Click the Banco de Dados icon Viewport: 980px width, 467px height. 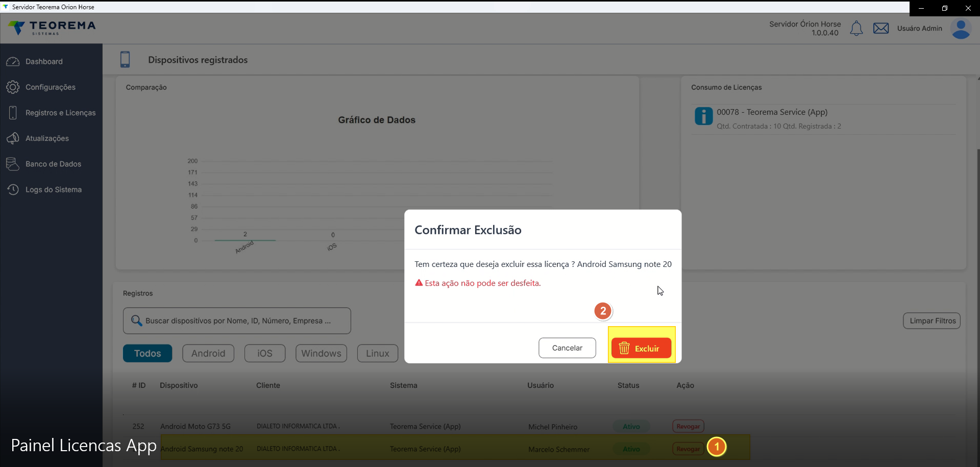tap(13, 164)
